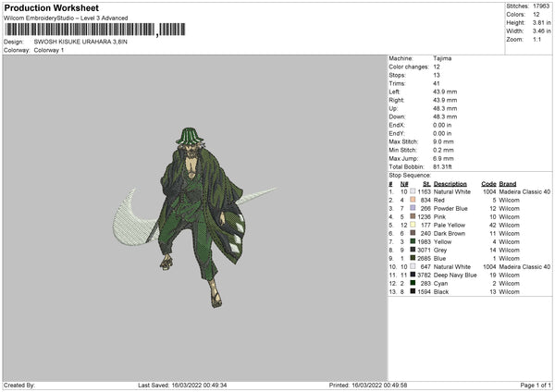Click the EndY label
The height and width of the screenshot is (392, 555).
397,133
